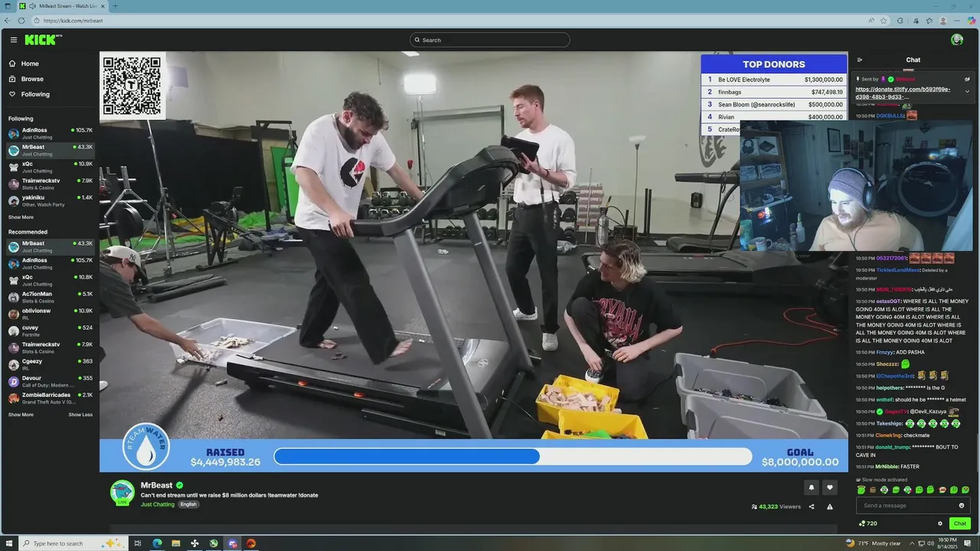Open the chat settings gear
The height and width of the screenshot is (551, 980).
point(940,523)
